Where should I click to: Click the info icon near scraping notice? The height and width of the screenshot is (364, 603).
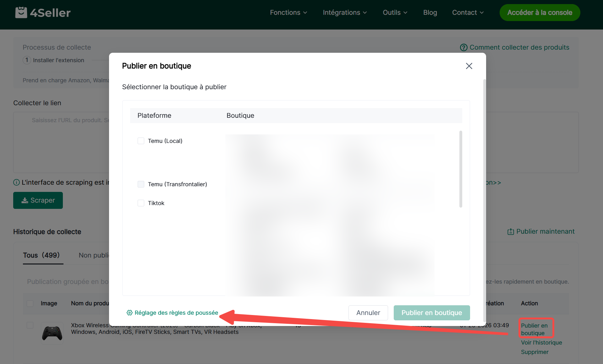[x=16, y=182]
